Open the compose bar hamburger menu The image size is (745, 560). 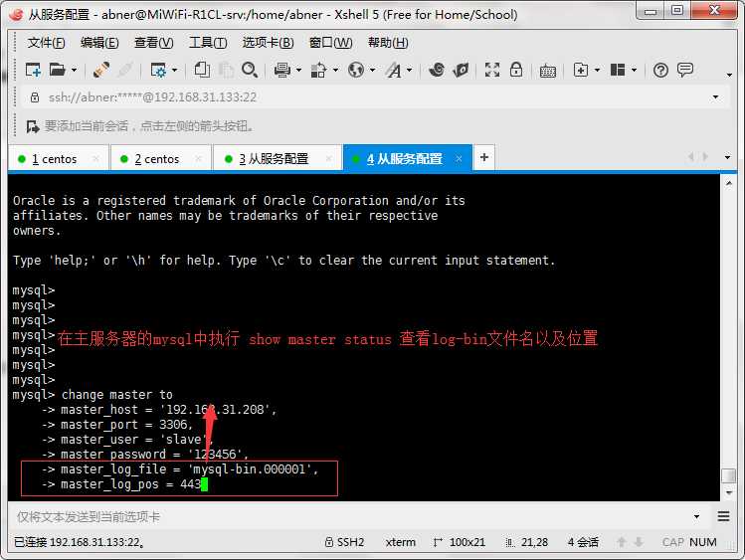[724, 517]
